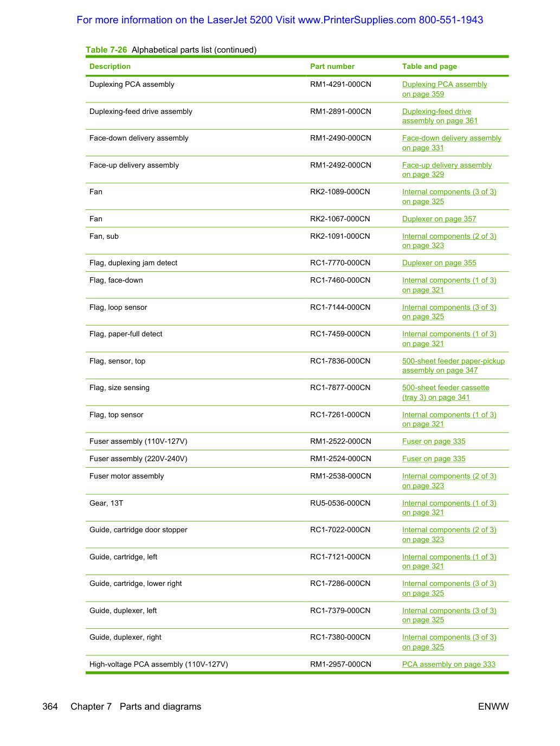Open Internal components link for Guide, duplexer, right
Viewport: 560px width, 746px height.
pyautogui.click(x=449, y=642)
